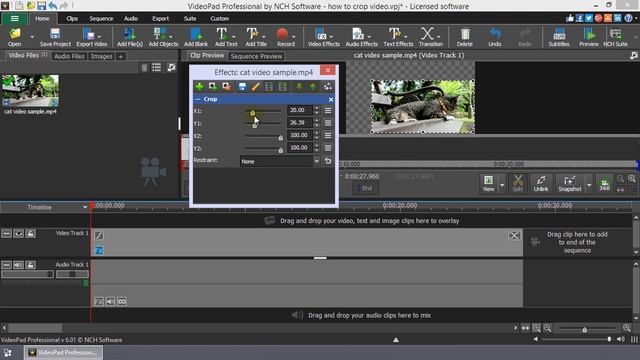Click the Text Effects button
Image resolution: width=640 pixels, height=360 pixels.
click(x=398, y=37)
